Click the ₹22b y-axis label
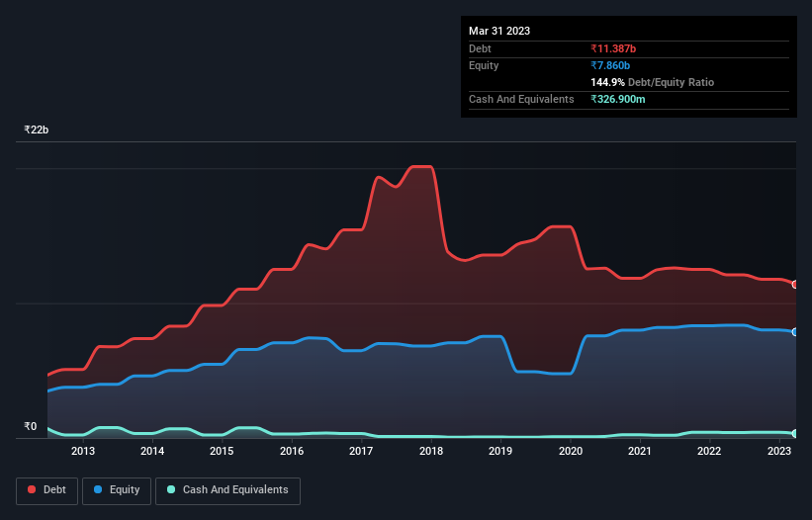The height and width of the screenshot is (520, 812). click(37, 130)
